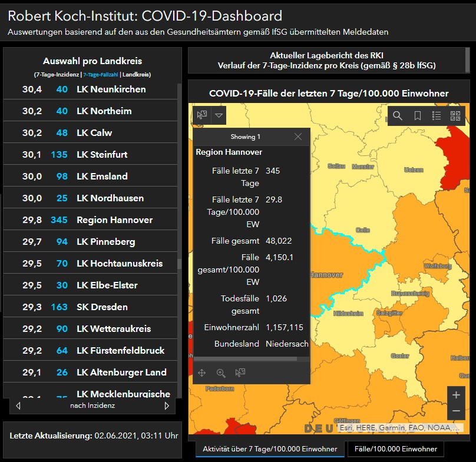Screen dimensions: 476x462
Task: Click the Salzgitter label on the map
Action: 389,313
